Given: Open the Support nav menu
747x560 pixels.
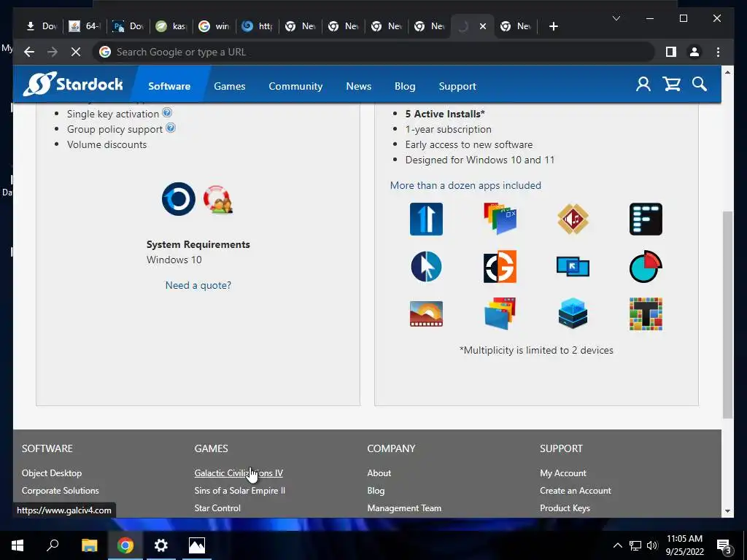Looking at the screenshot, I should point(457,86).
